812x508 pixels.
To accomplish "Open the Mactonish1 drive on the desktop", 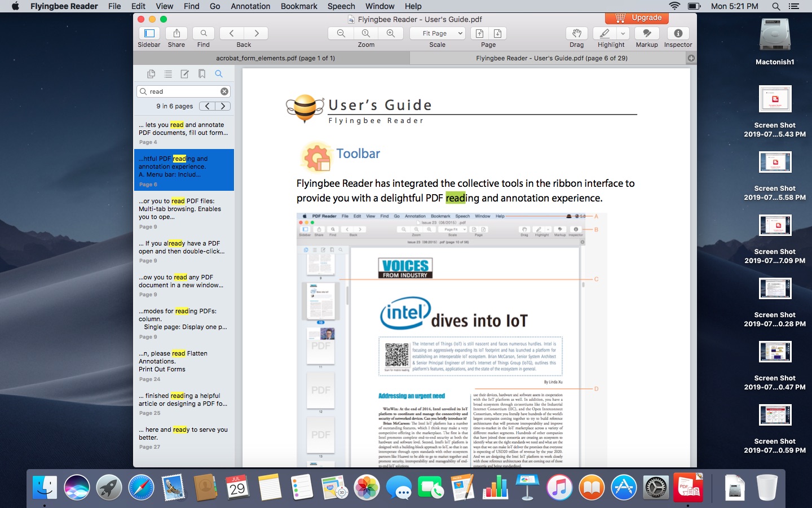I will (775, 42).
